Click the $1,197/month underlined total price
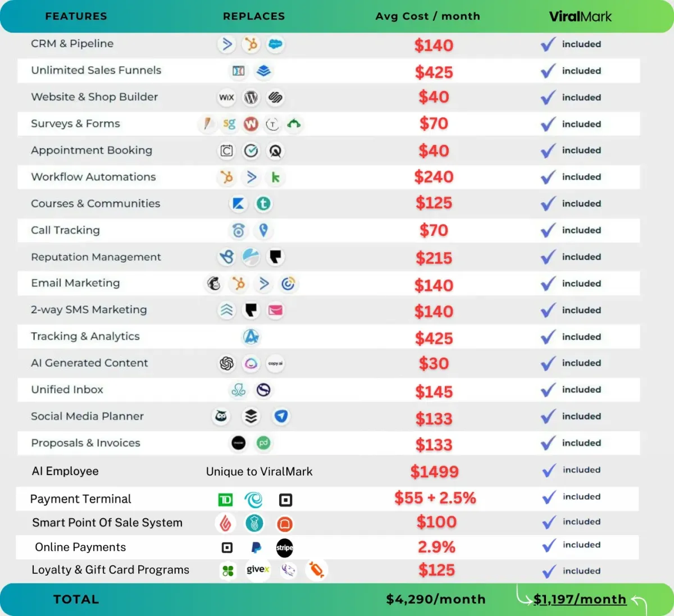Screen dimensions: 674x616 [x=580, y=600]
